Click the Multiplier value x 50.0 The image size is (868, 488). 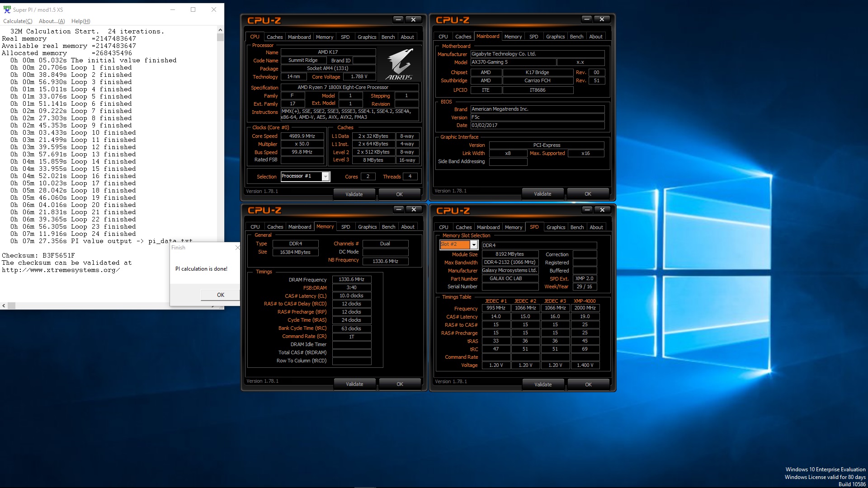coord(302,144)
